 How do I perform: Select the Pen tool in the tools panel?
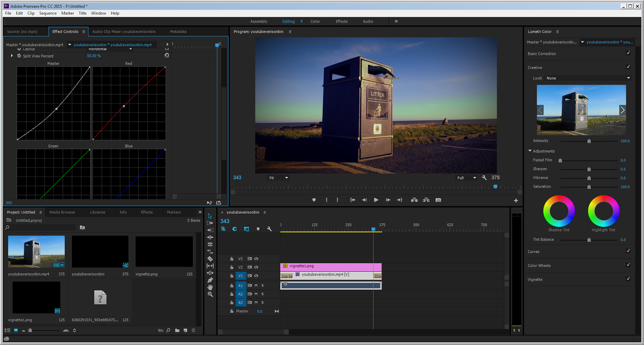pyautogui.click(x=210, y=280)
